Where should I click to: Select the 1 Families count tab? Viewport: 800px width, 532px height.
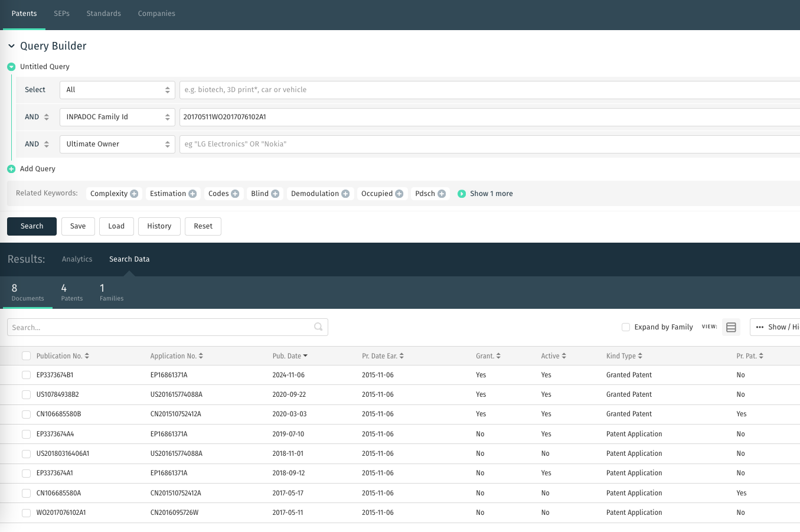click(x=112, y=292)
